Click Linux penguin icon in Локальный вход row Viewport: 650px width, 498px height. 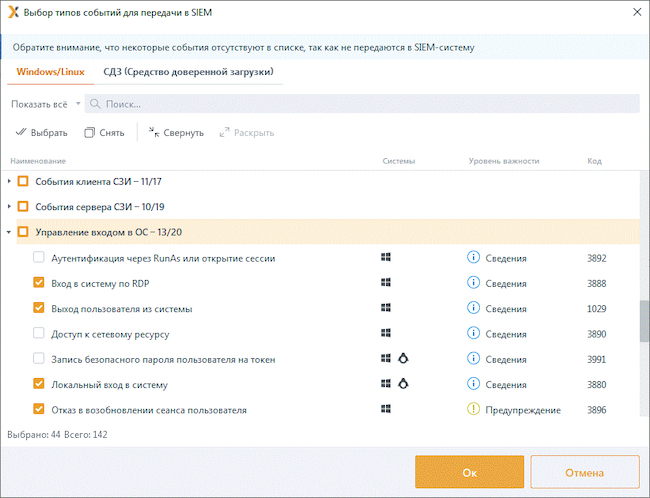pyautogui.click(x=404, y=384)
